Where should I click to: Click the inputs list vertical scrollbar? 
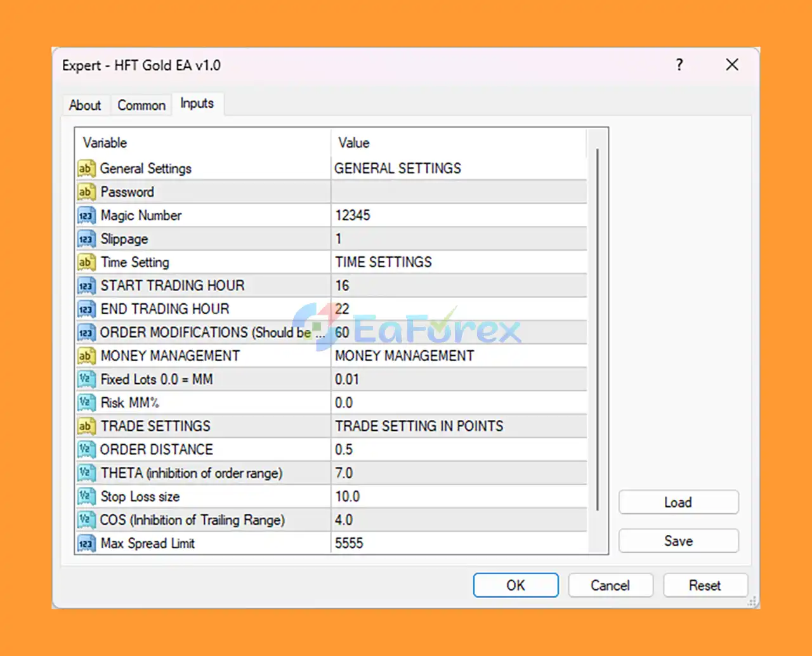point(598,330)
